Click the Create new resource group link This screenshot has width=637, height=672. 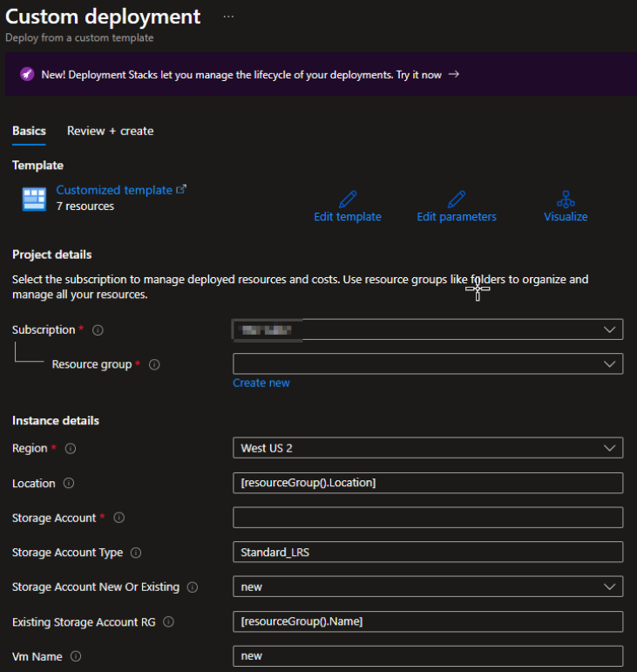[261, 383]
